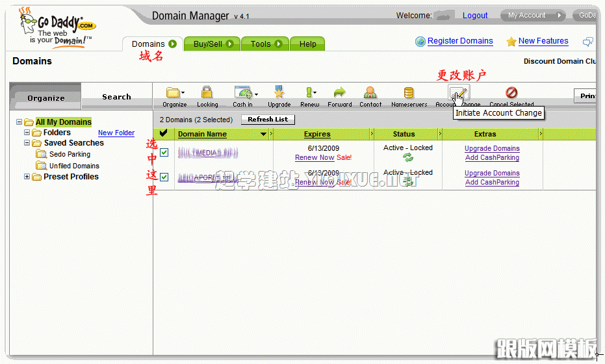Viewport: 605px width, 364px height.
Task: Uncheck the first domain row checkbox
Action: point(164,153)
